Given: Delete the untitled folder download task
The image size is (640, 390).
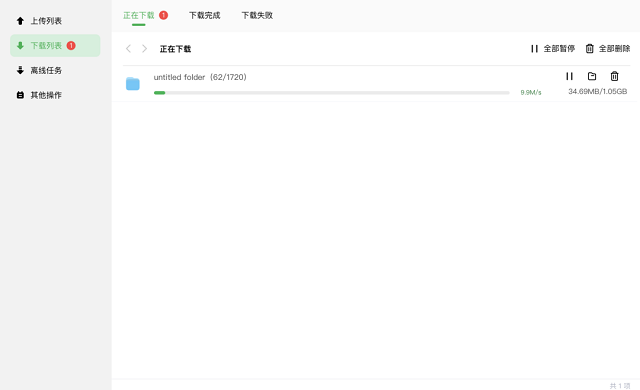Looking at the screenshot, I should 614,76.
